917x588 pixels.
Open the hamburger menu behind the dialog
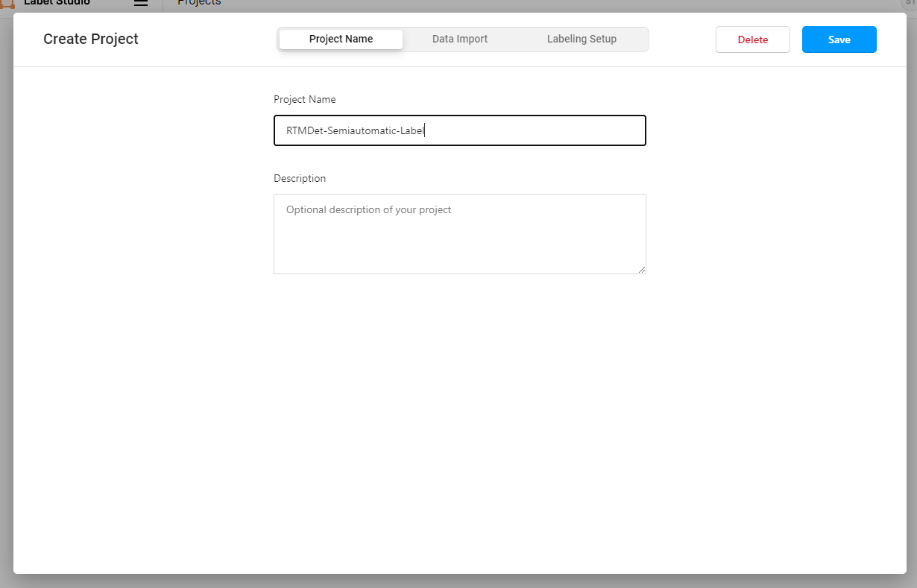(x=141, y=3)
